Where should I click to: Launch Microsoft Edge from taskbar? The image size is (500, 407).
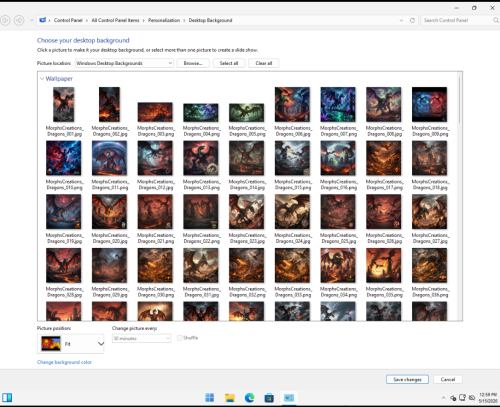coord(249,397)
